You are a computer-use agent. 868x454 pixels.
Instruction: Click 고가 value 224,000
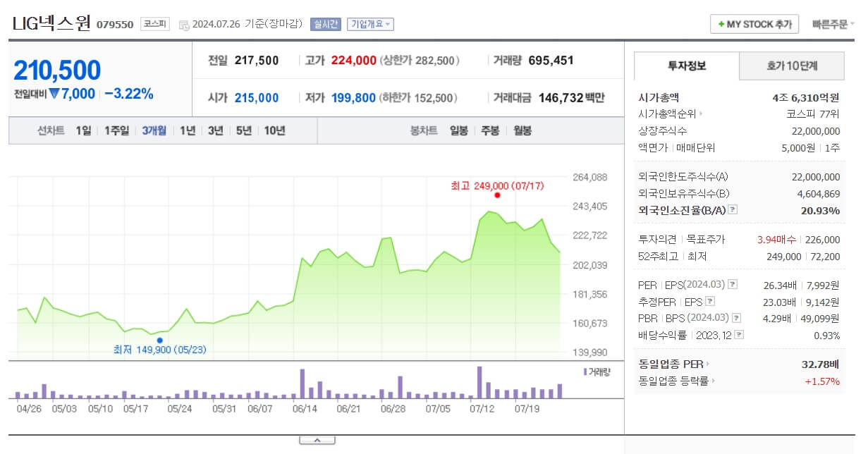coord(353,61)
